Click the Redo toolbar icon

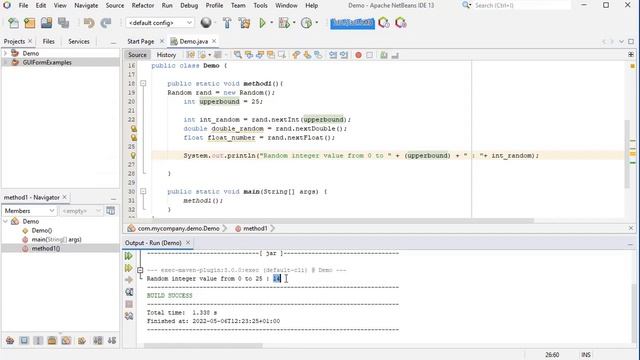coord(106,23)
